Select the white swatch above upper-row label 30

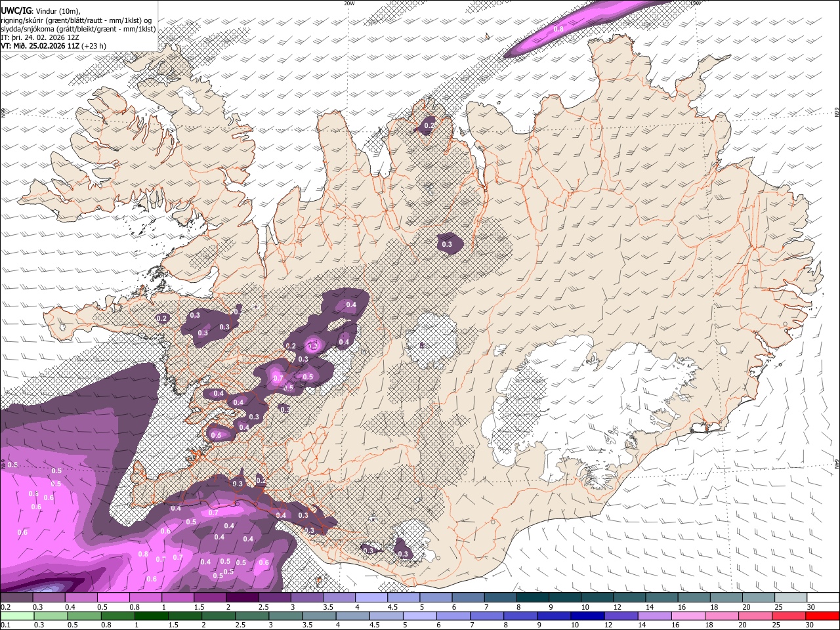tap(822, 597)
